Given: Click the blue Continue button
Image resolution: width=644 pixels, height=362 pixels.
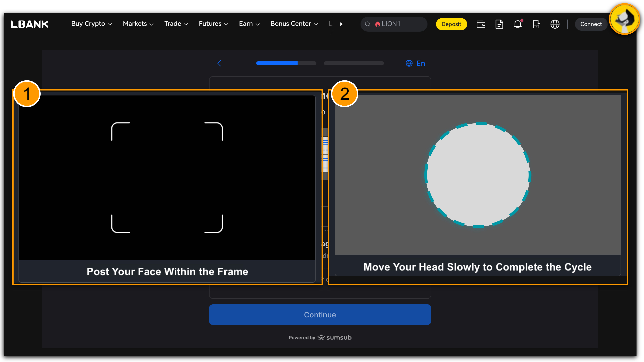Looking at the screenshot, I should coord(320,314).
